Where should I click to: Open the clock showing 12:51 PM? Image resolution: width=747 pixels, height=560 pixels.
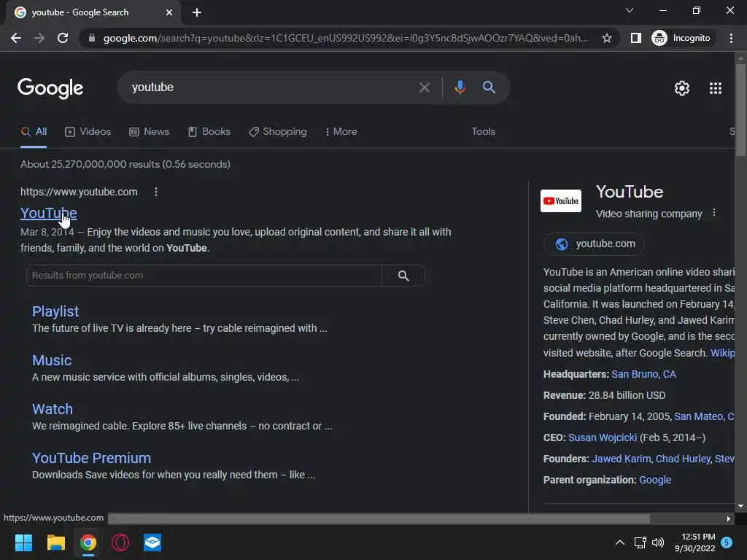pyautogui.click(x=695, y=542)
